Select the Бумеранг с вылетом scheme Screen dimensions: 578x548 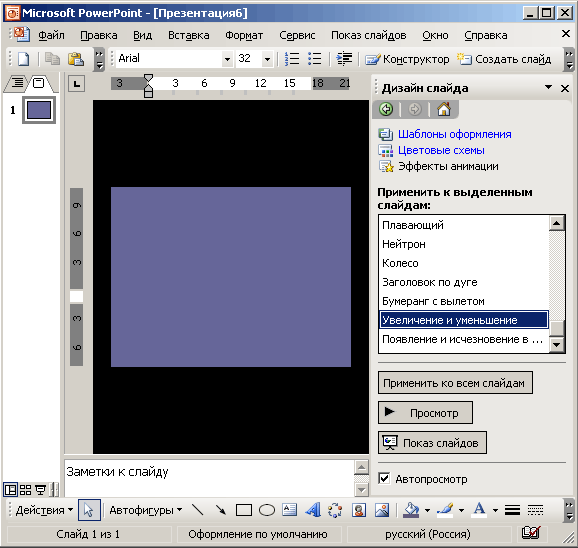(464, 301)
